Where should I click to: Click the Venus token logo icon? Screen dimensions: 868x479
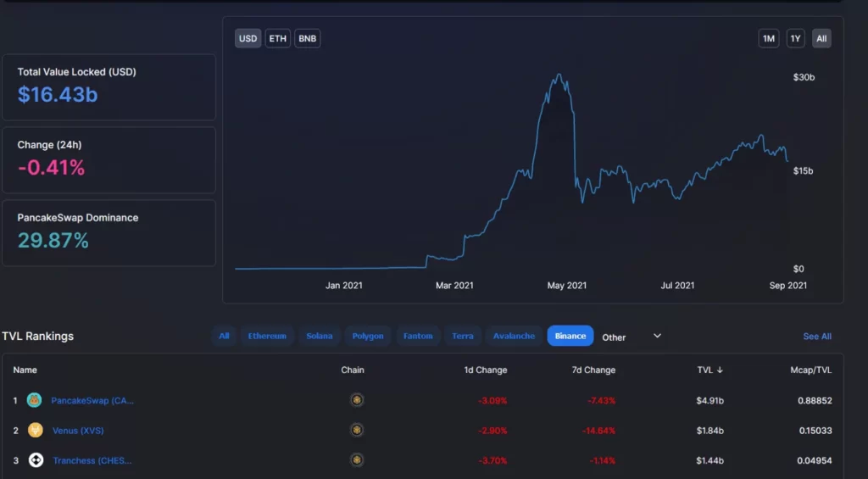tap(35, 430)
